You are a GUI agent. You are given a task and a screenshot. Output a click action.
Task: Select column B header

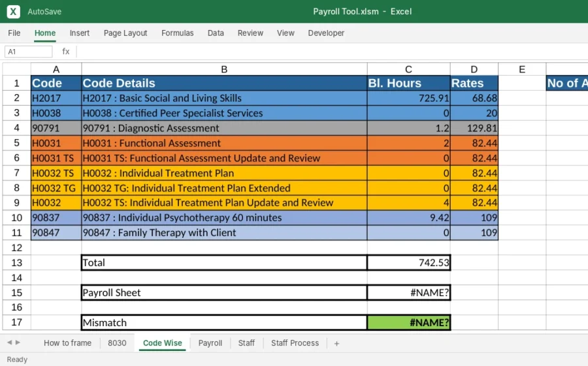(224, 69)
